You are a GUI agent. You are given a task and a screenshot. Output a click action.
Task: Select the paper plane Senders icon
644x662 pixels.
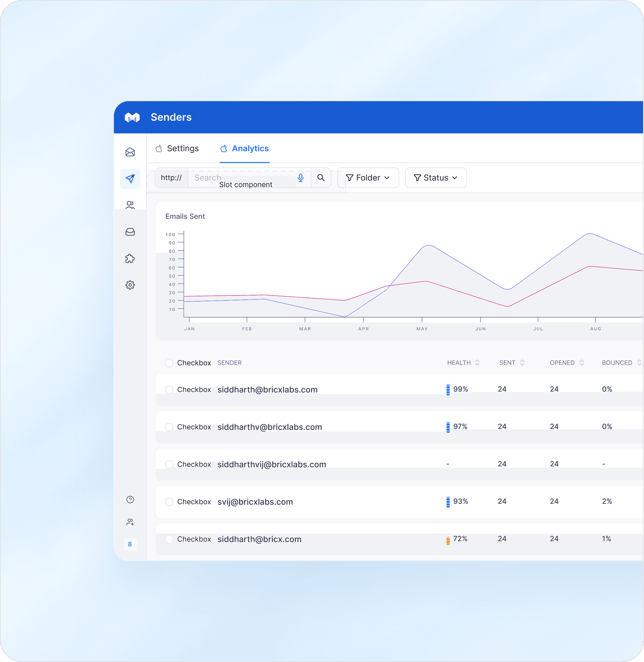pos(130,178)
